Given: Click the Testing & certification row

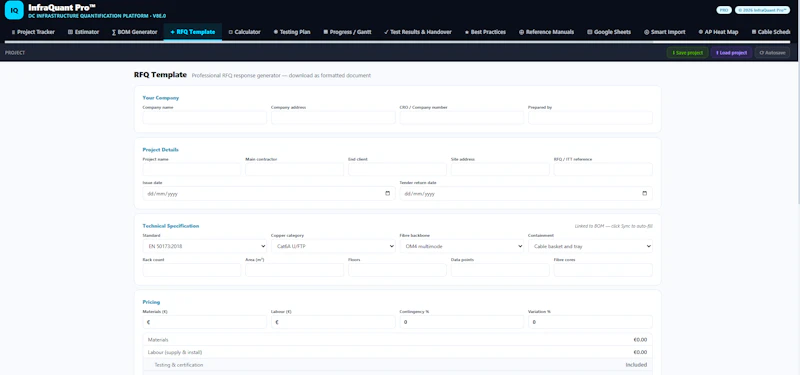Looking at the screenshot, I should pyautogui.click(x=397, y=365).
